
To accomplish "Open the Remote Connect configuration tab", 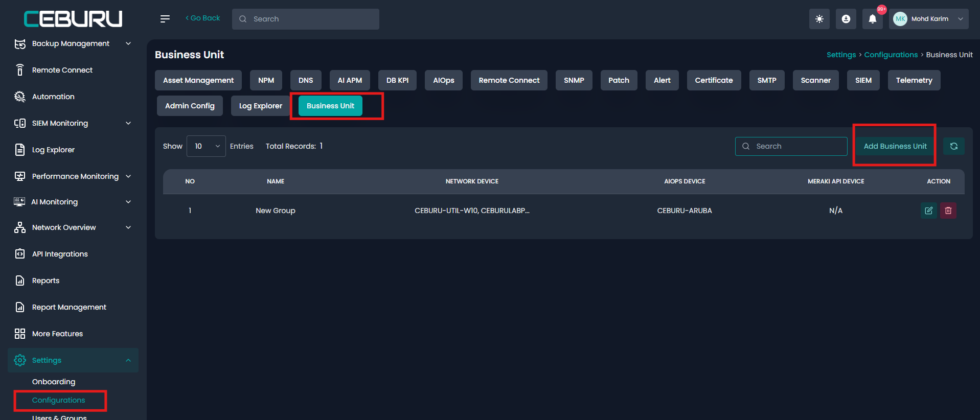I will (x=509, y=80).
